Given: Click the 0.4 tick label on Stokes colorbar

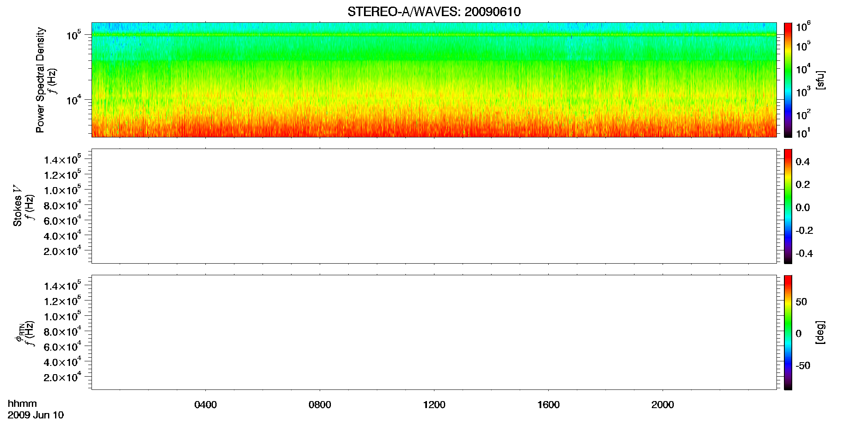Looking at the screenshot, I should coord(803,162).
